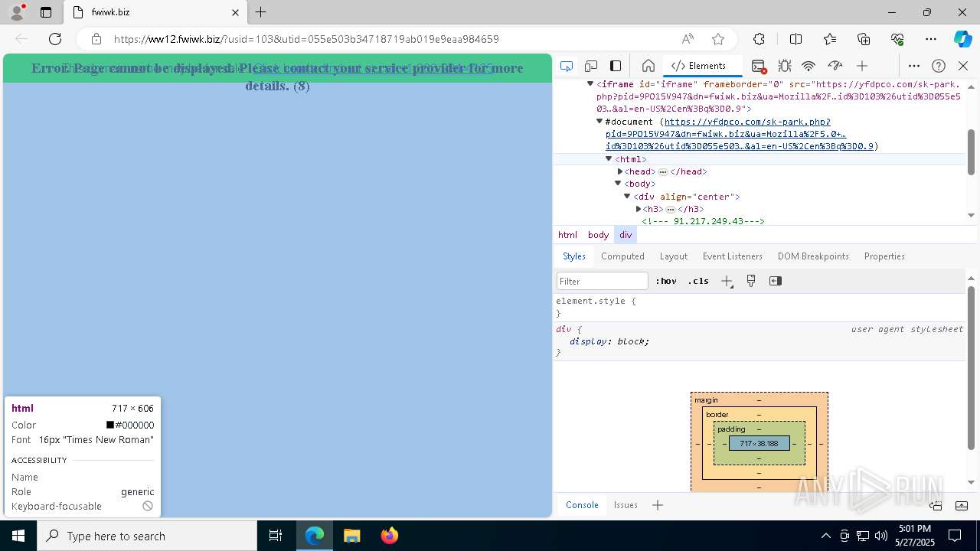Add this page to favorites star
The image size is (980, 551).
[x=717, y=39]
